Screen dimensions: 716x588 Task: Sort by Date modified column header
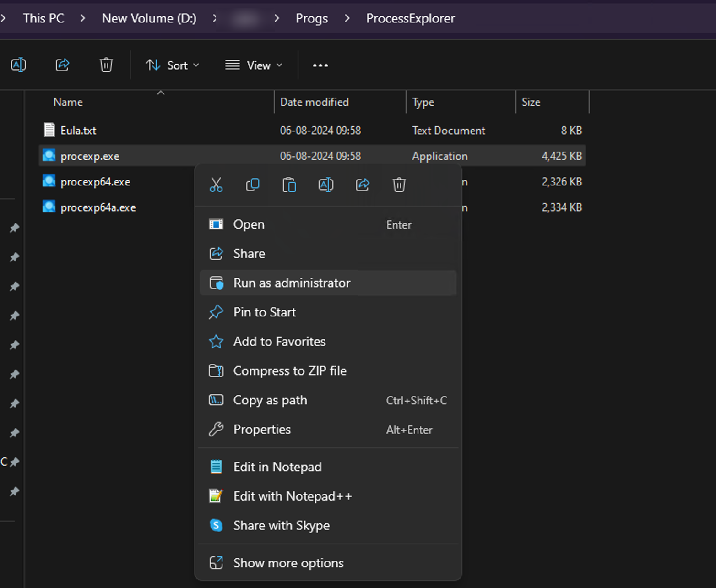[x=315, y=102]
